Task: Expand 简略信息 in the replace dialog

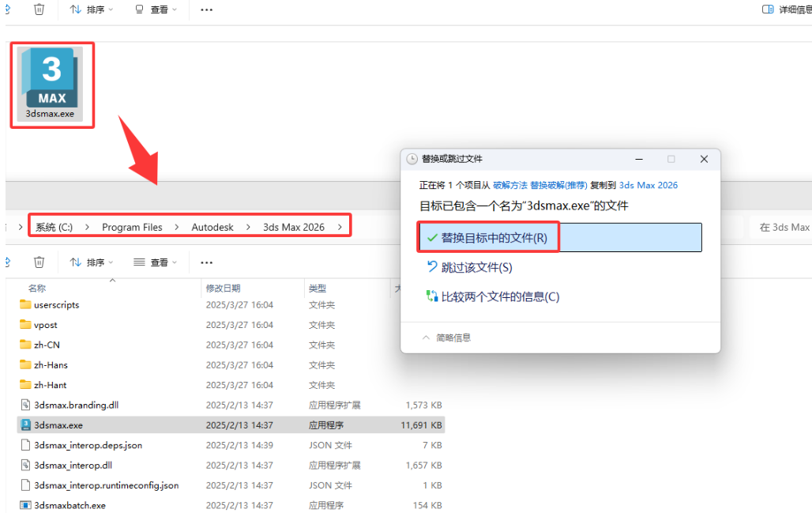Action: [446, 338]
